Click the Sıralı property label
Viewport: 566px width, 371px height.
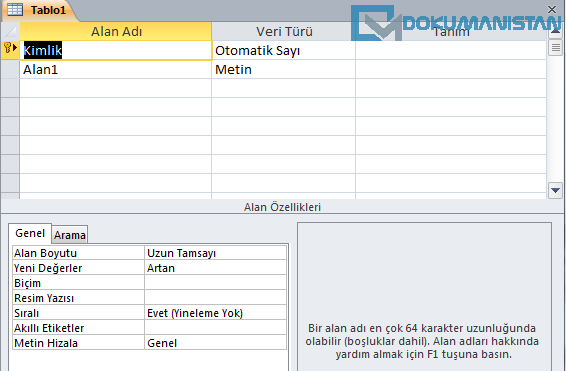click(x=78, y=313)
